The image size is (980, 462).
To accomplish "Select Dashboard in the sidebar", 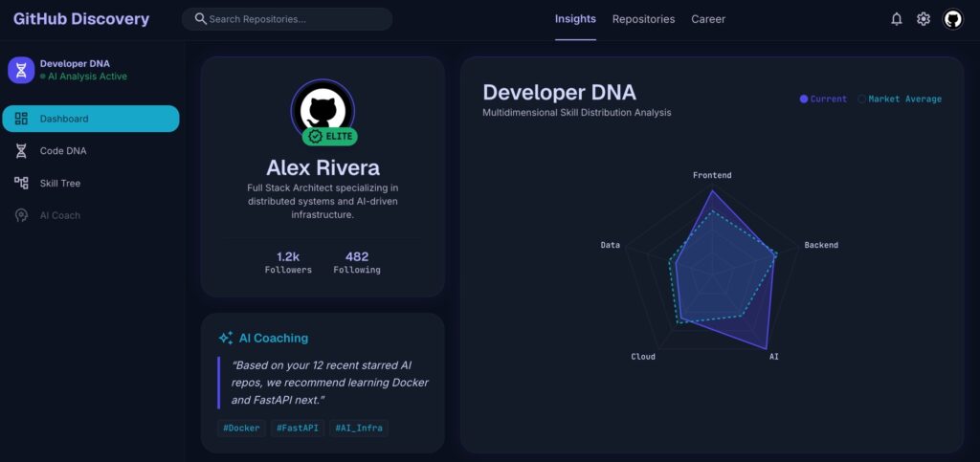I will coord(91,119).
